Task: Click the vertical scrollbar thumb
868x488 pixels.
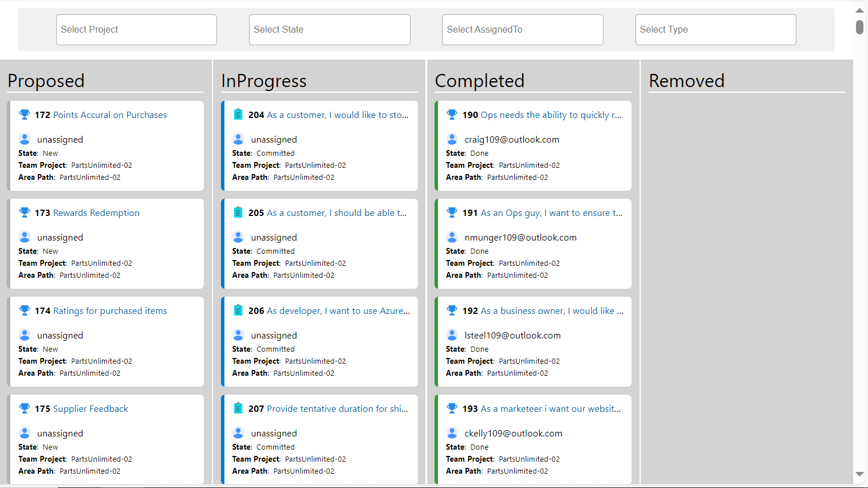Action: 859,27
